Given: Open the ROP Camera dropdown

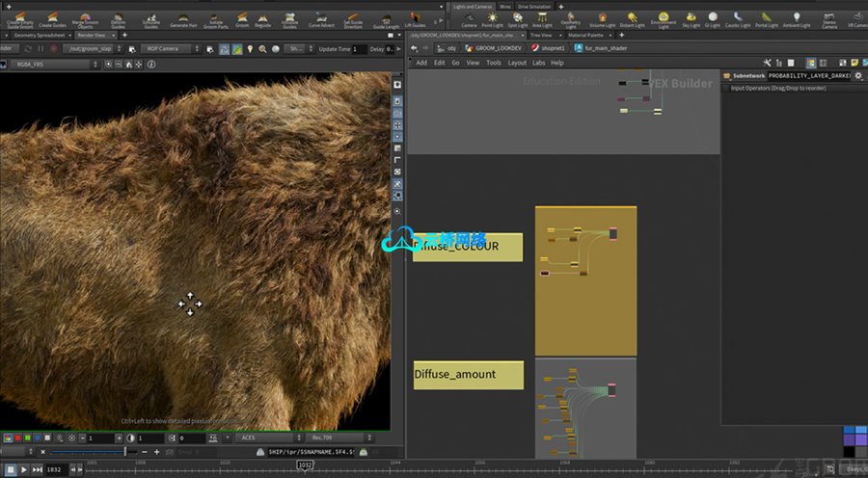Looking at the screenshot, I should [166, 48].
